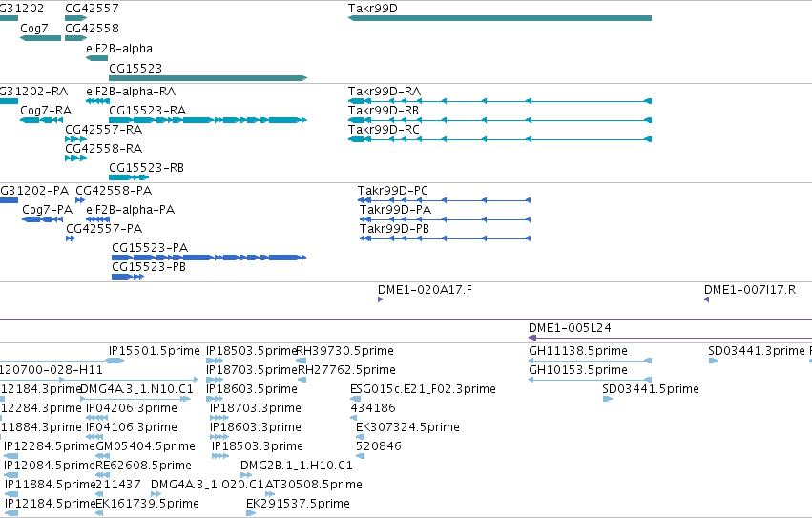This screenshot has width=812, height=518.
Task: Select the Takr99D gene feature bar
Action: click(x=500, y=18)
